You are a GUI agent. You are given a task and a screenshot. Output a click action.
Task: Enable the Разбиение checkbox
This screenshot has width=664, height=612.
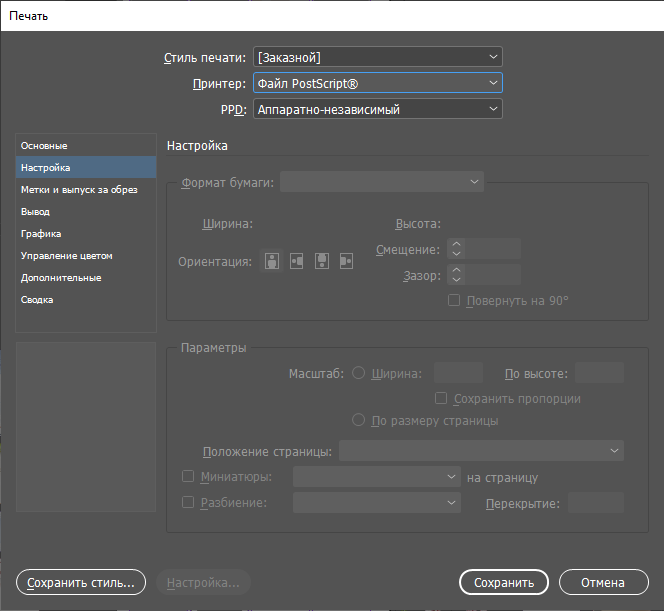tap(188, 502)
